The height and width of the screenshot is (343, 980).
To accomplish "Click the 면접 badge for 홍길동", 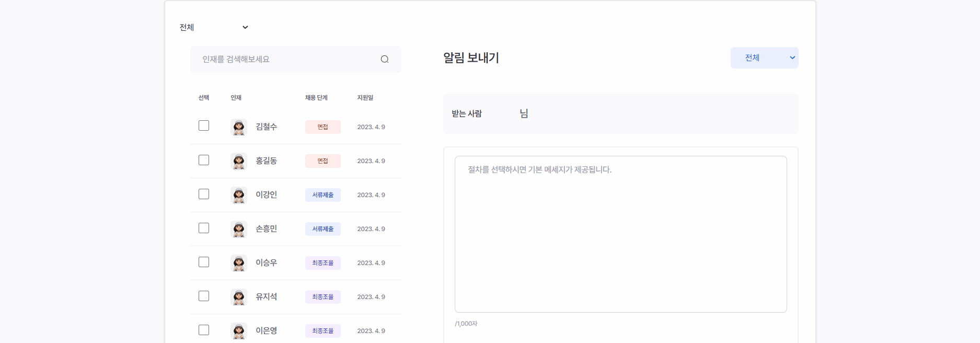I will click(322, 161).
